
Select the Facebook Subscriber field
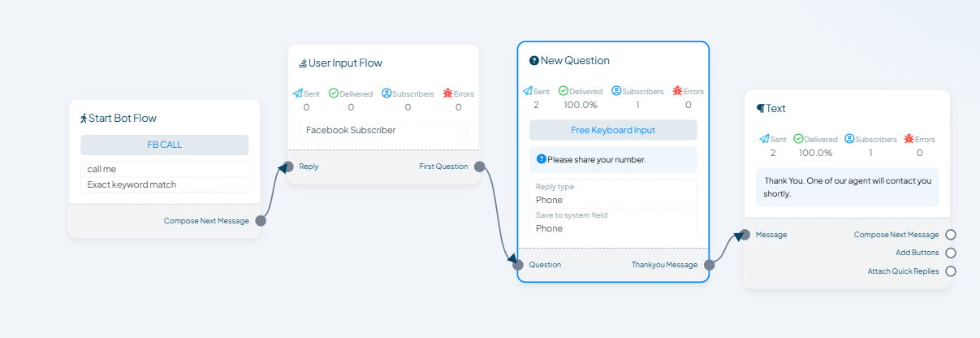(383, 130)
